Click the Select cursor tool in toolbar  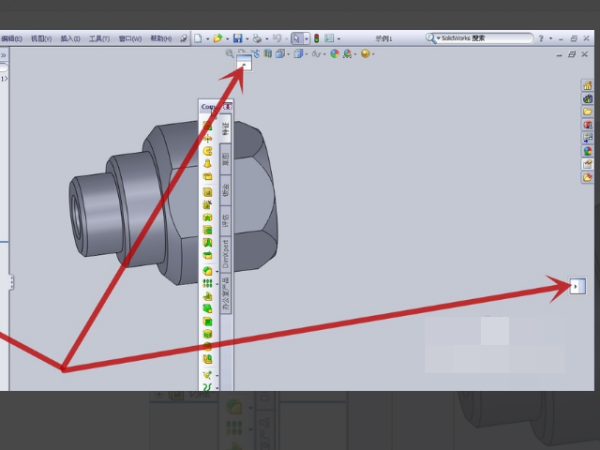pyautogui.click(x=297, y=39)
